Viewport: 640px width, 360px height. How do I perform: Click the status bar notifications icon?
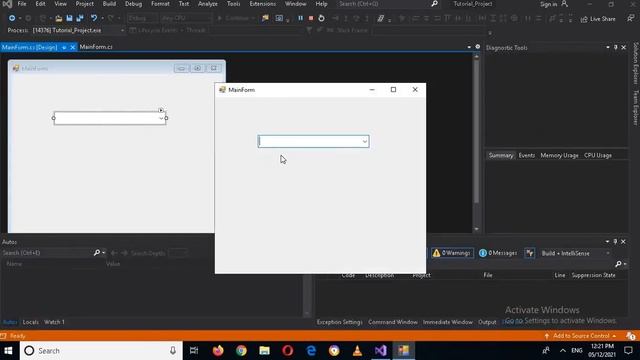point(631,336)
